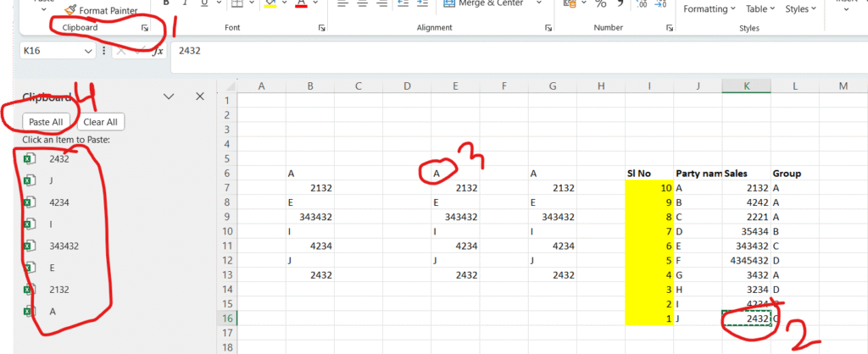Open the Font settings dialog launcher
Screen dimensions: 868x354
coord(321,28)
